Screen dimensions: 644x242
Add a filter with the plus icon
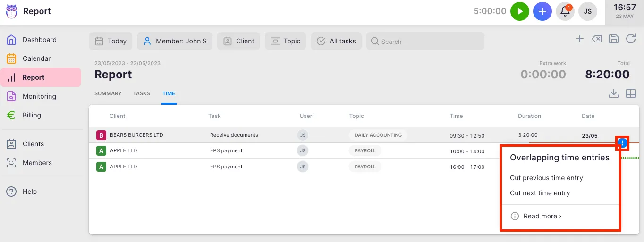coord(580,39)
